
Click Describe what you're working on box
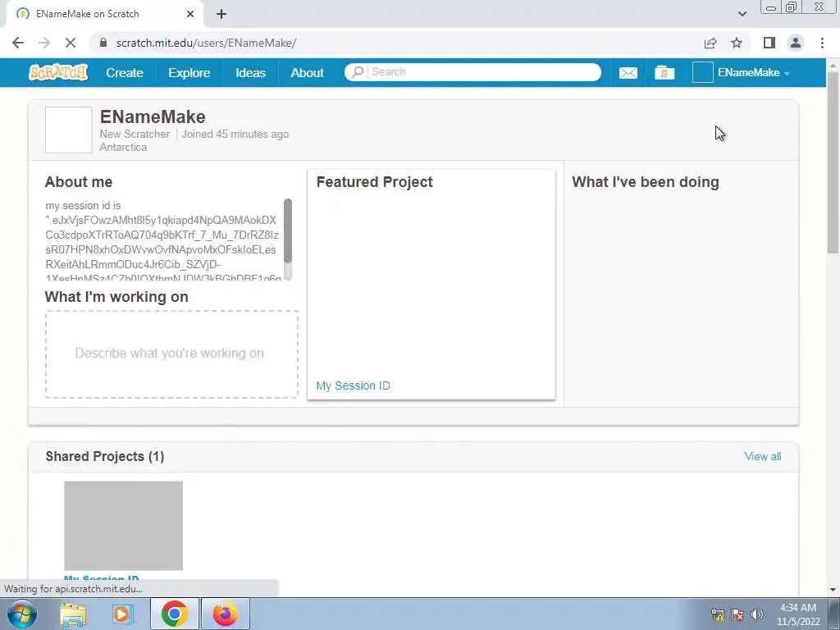[x=171, y=354]
